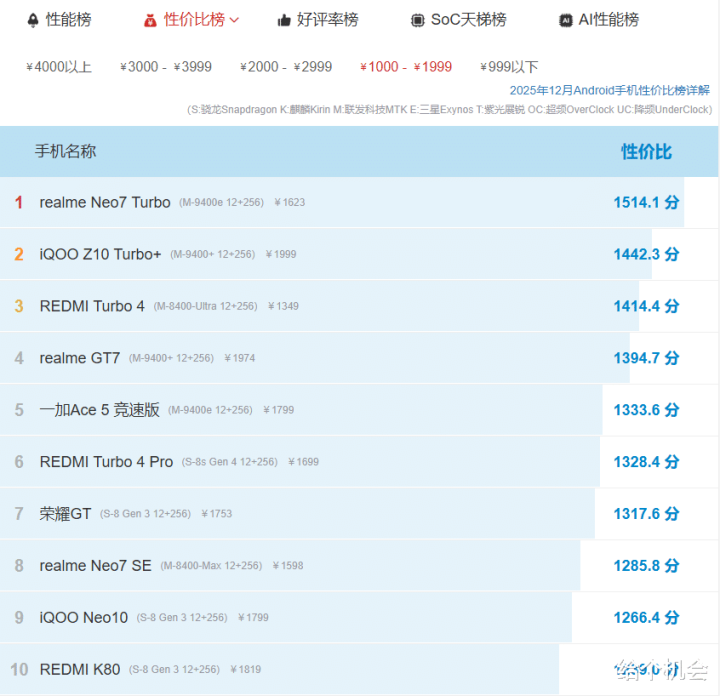Open REDMI Turbo 4 Pro entry

[x=107, y=462]
